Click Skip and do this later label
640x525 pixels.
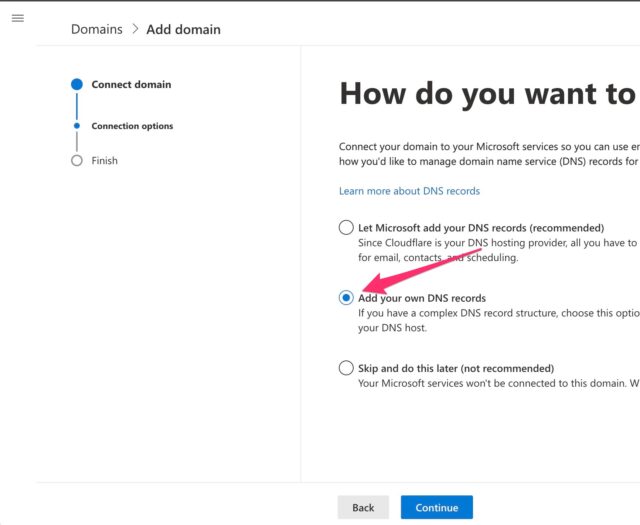[x=456, y=368]
